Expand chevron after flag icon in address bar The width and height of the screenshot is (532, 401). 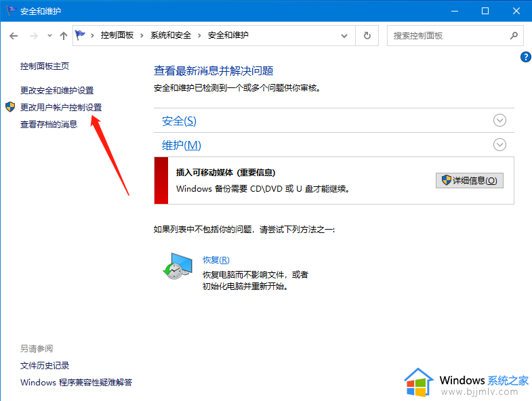(x=92, y=35)
